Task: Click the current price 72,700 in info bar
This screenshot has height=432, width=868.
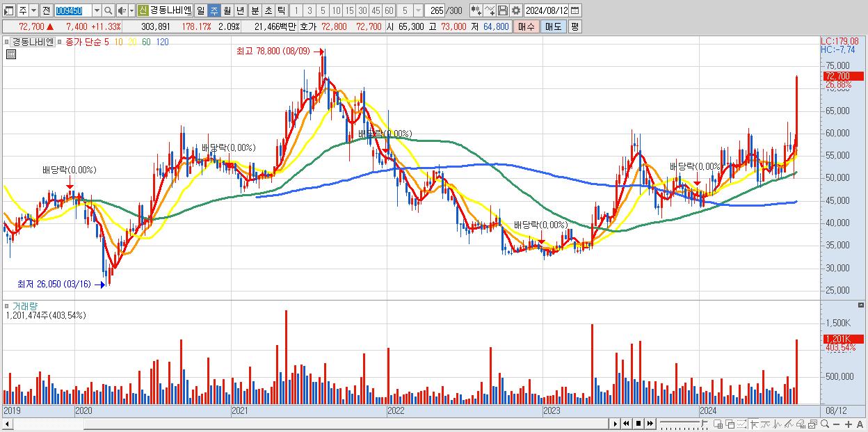Action: pos(32,26)
